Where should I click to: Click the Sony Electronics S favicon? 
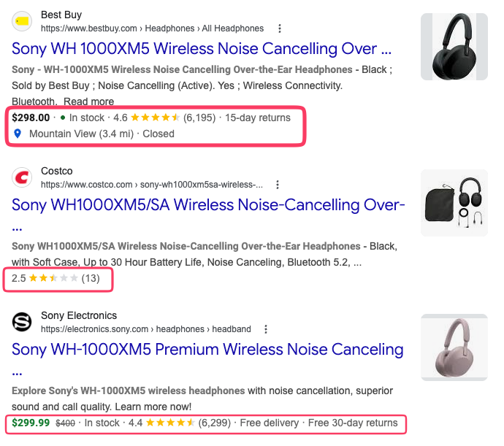pos(22,322)
